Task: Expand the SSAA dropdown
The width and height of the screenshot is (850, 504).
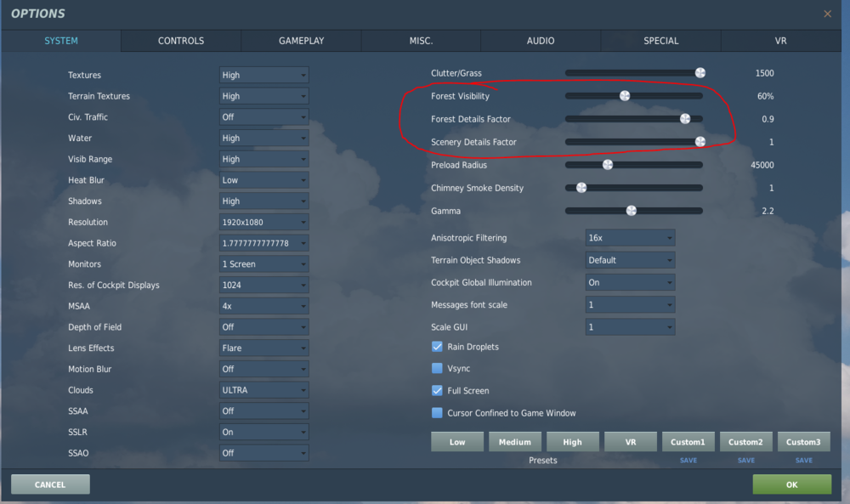Action: [264, 411]
